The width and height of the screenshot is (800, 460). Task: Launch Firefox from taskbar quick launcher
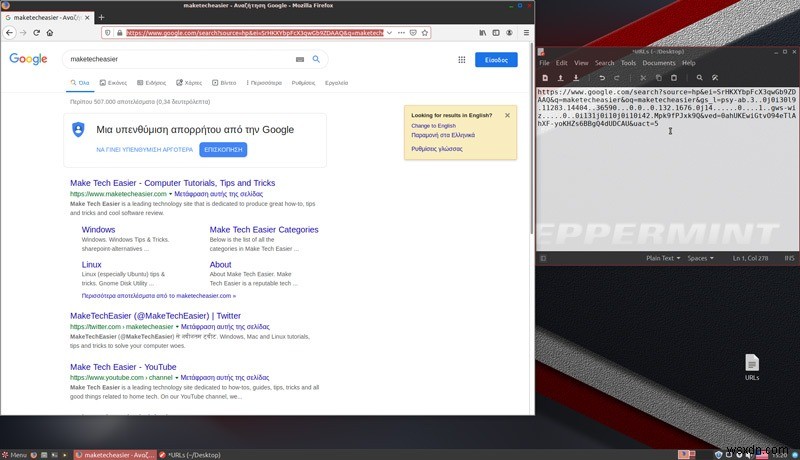point(34,455)
